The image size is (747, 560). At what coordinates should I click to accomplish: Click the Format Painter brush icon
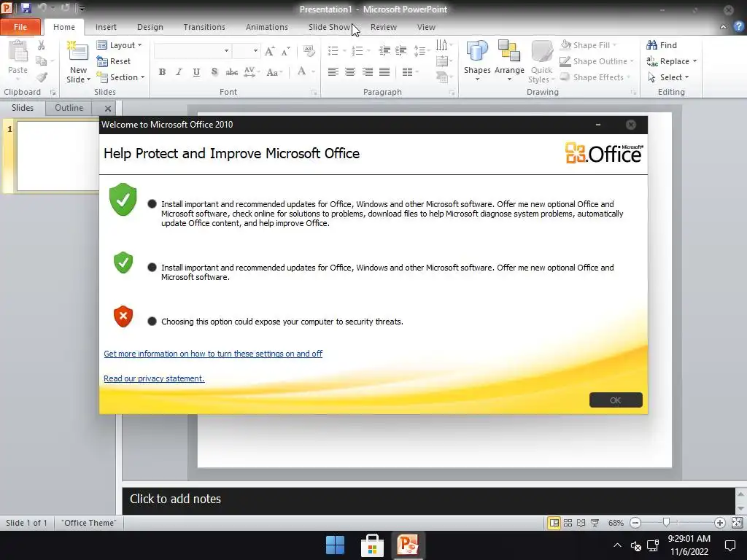(x=42, y=77)
